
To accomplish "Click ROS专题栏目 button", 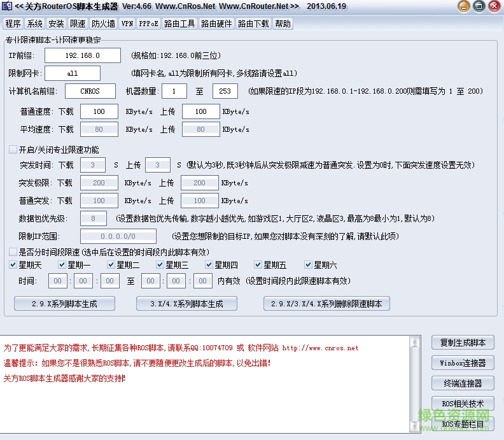I will (463, 424).
